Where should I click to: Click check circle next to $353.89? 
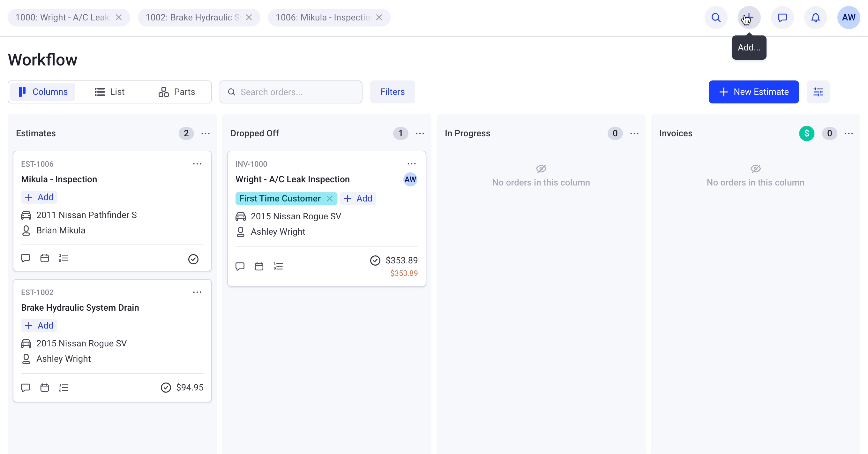point(375,261)
